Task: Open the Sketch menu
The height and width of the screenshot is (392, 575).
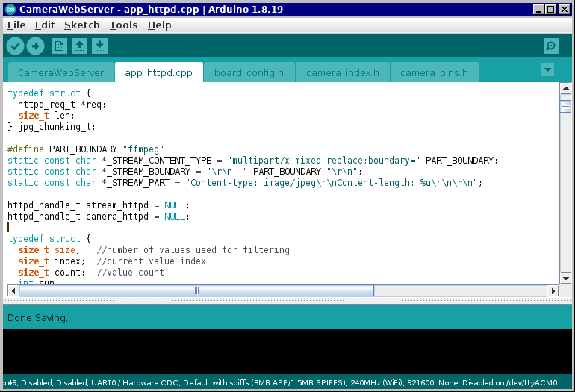Action: coord(81,25)
